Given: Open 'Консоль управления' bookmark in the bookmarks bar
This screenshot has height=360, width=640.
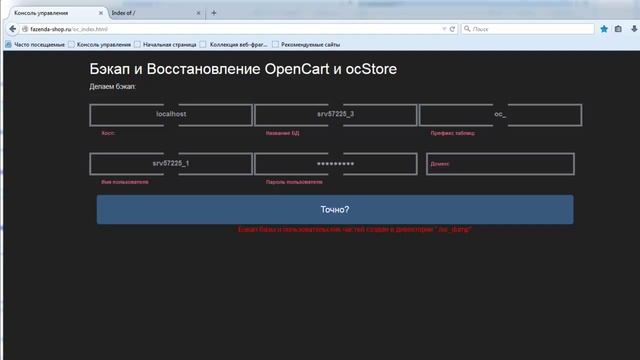Looking at the screenshot, I should [x=100, y=44].
